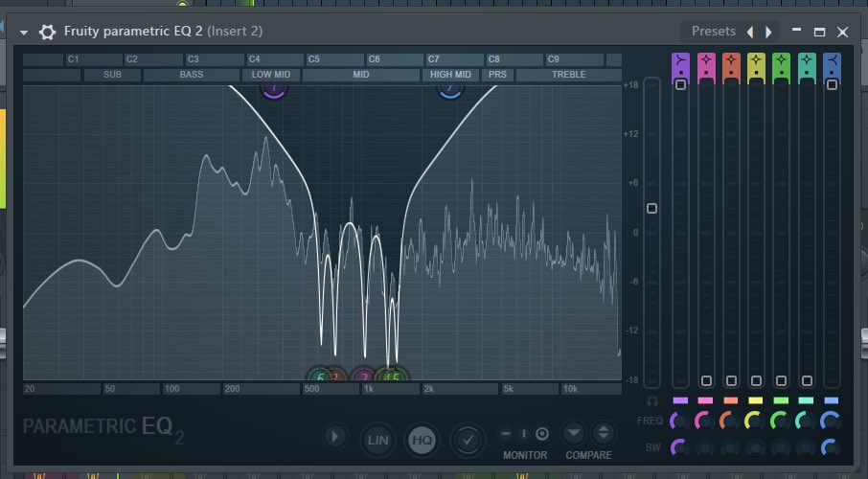Click purple band 1 level slider handle
This screenshot has height=479, width=868.
point(681,84)
